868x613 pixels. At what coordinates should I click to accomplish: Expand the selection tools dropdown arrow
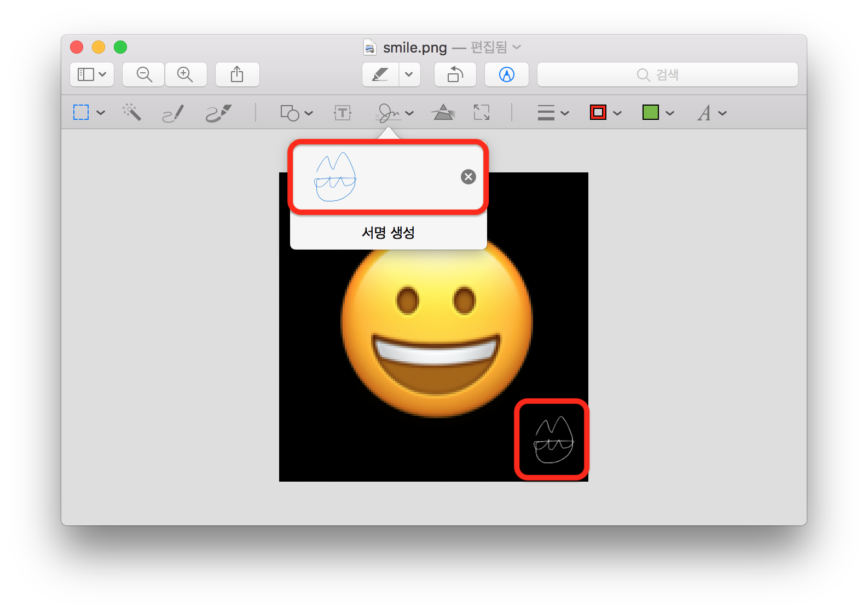[x=101, y=113]
